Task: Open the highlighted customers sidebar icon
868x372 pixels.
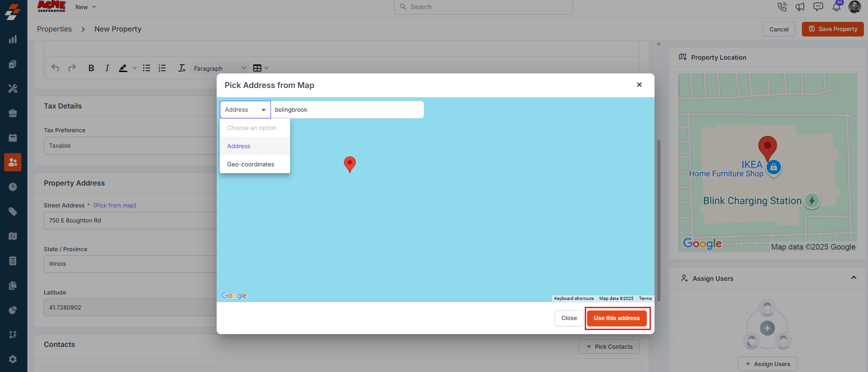Action: pyautogui.click(x=13, y=162)
